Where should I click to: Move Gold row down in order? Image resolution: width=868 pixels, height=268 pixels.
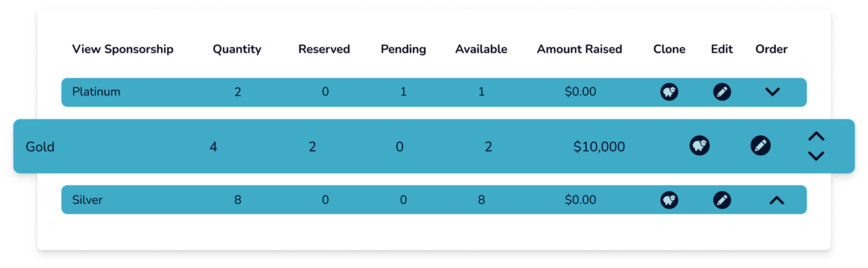(x=816, y=156)
